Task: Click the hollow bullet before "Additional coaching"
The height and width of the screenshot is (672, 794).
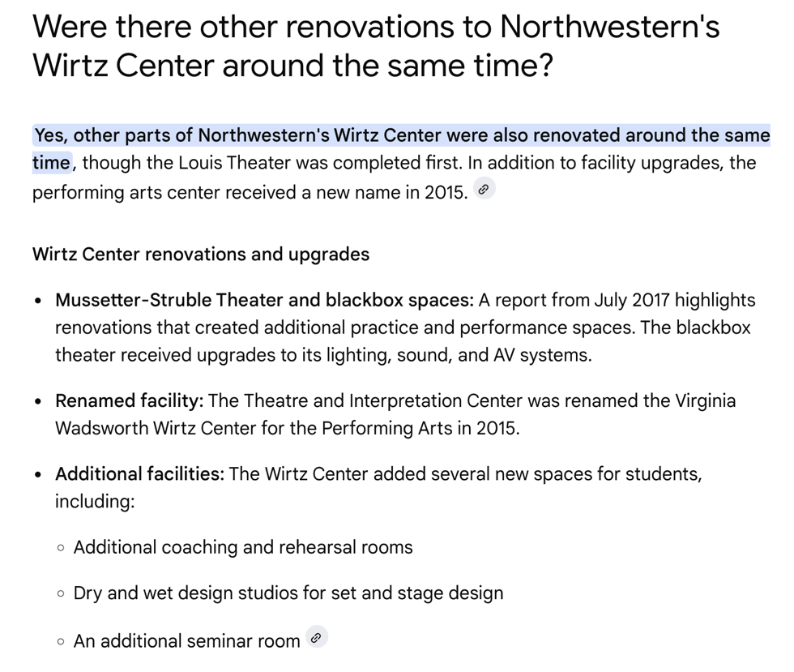Action: [61, 548]
